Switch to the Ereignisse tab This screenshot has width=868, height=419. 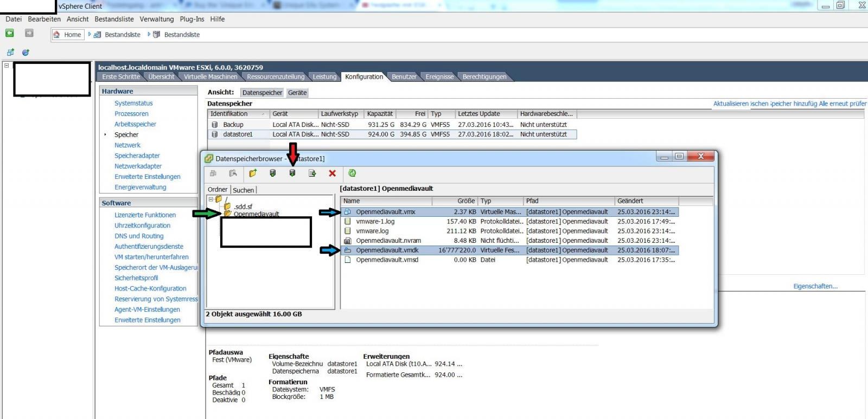(x=439, y=77)
